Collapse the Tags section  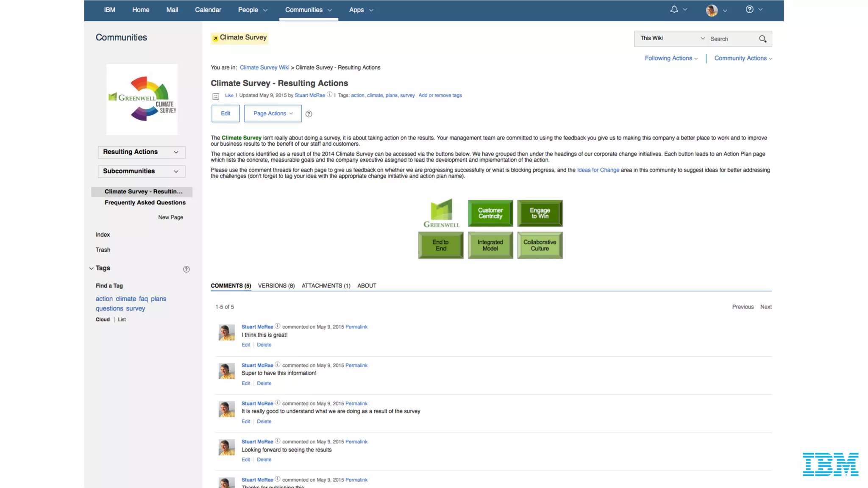coord(92,268)
